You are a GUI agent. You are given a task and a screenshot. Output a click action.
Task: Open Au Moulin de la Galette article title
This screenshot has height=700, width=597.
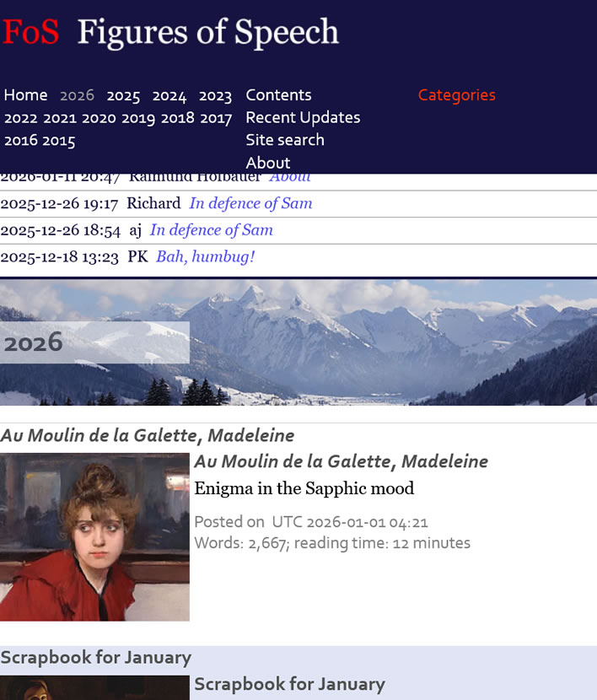[341, 461]
